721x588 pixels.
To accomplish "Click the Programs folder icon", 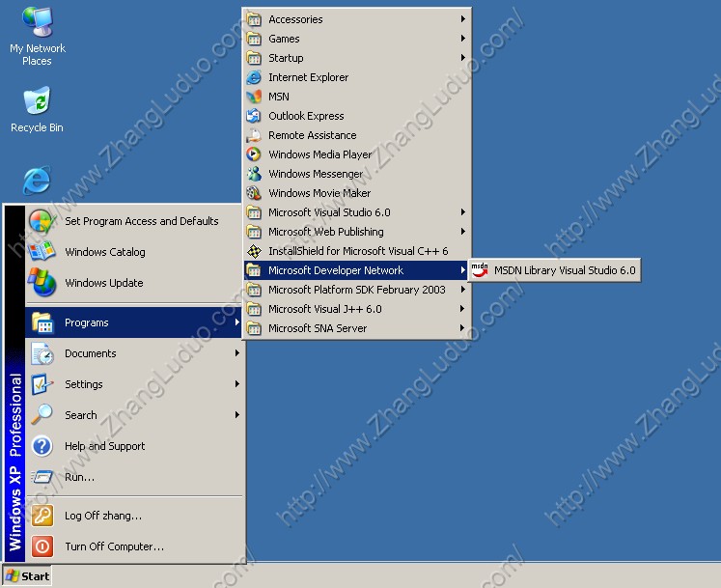I will 42,322.
